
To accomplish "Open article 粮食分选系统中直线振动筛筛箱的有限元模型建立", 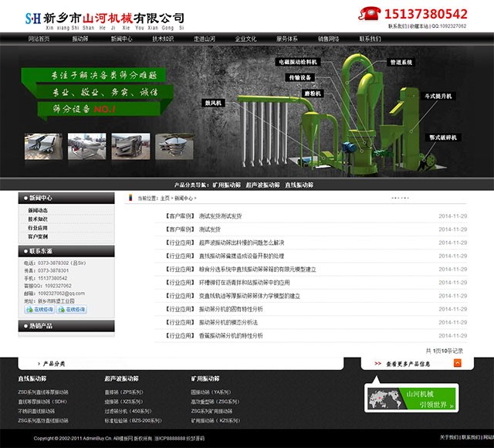I will (x=257, y=270).
